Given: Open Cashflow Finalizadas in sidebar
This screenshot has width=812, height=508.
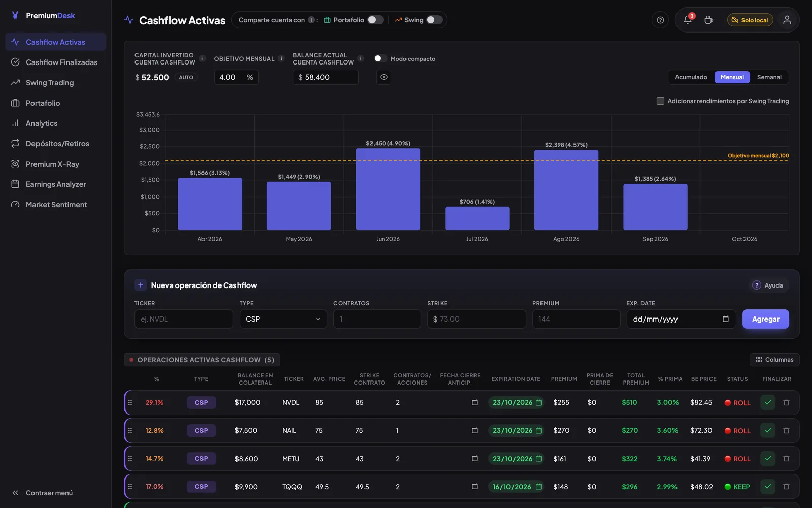Looking at the screenshot, I should click(55, 62).
